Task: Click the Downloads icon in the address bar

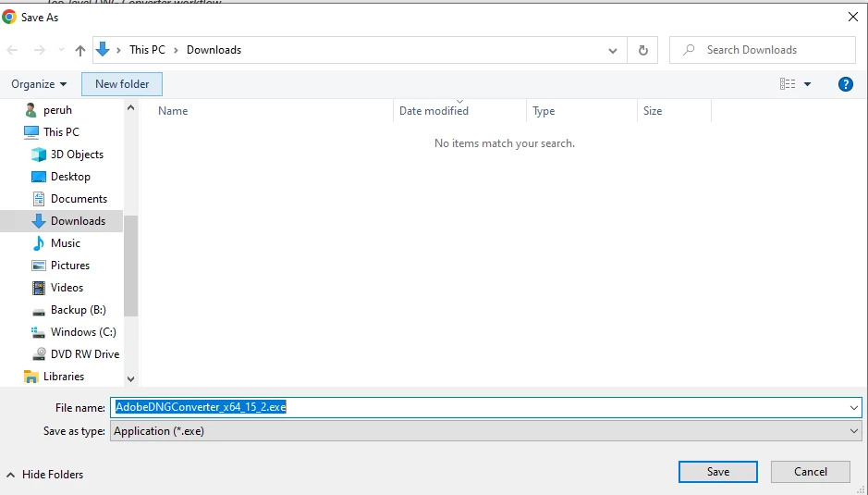Action: click(x=103, y=50)
